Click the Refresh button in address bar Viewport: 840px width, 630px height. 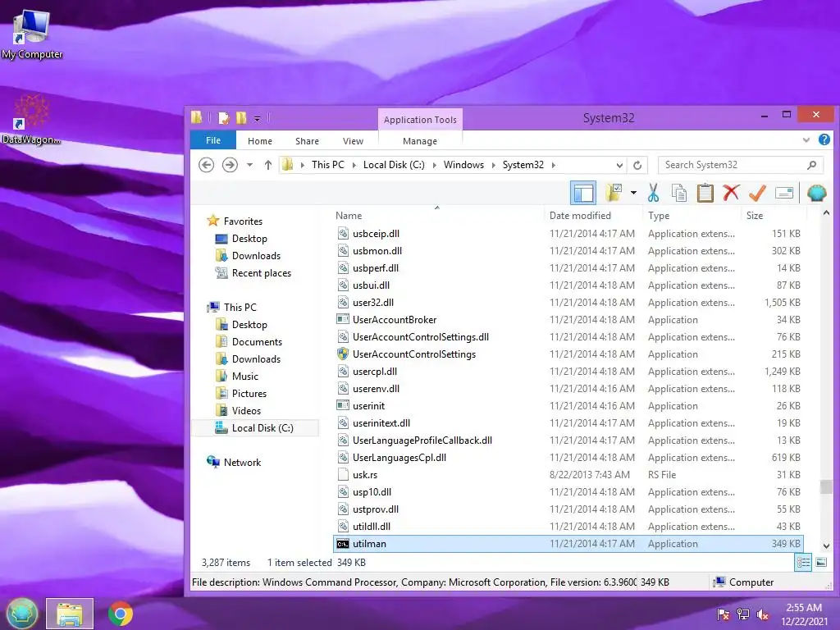637,165
